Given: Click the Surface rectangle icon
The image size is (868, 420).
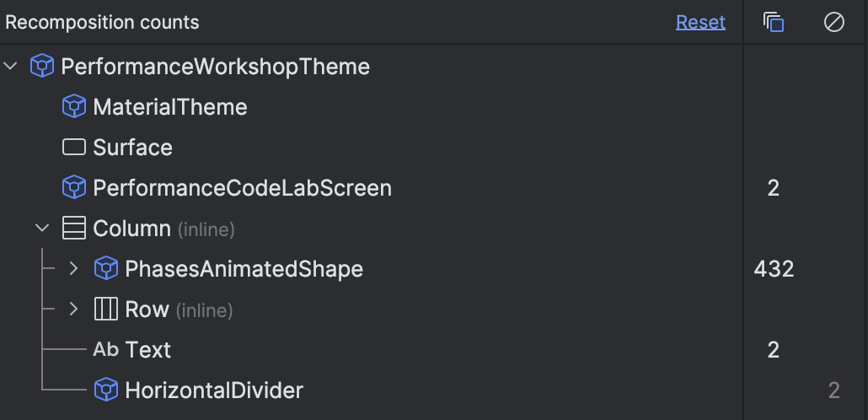Looking at the screenshot, I should tap(74, 148).
